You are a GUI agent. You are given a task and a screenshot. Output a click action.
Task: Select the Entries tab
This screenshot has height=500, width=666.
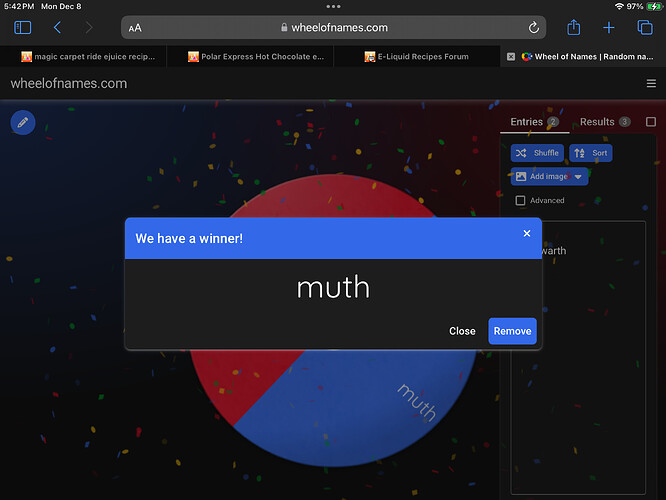(526, 122)
